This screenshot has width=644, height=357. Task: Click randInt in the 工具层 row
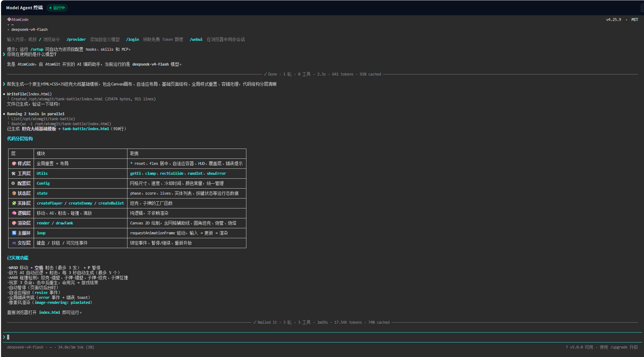[x=195, y=173]
